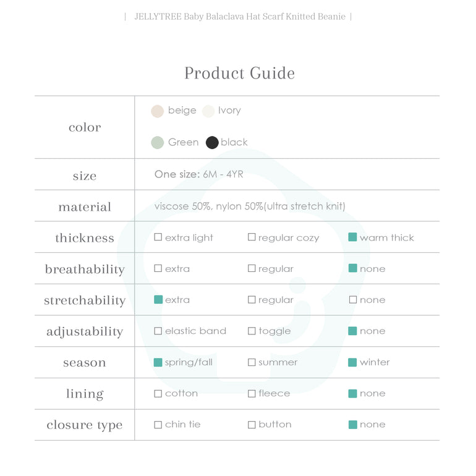This screenshot has height=476, width=476.
Task: Uncheck the warm thick thickness checkbox
Action: tap(352, 237)
